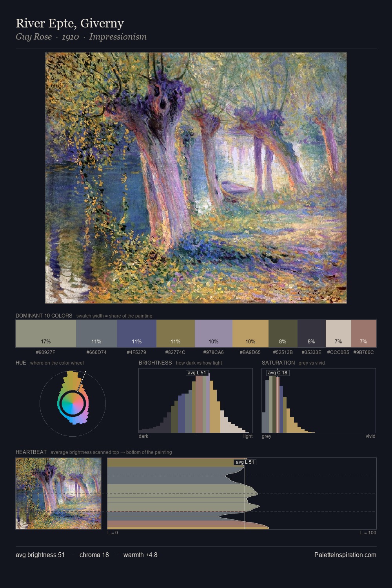
Task: Click the 'L = 100' axis label
Action: click(368, 533)
